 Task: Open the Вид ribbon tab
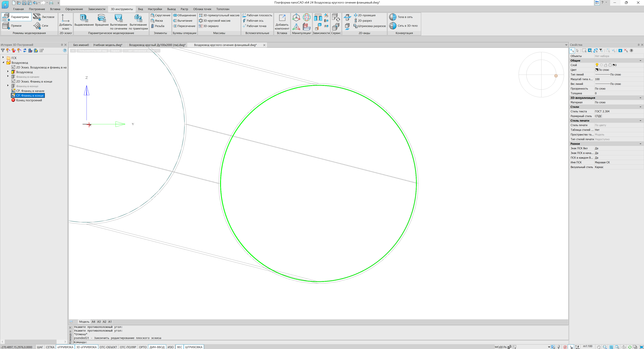140,9
